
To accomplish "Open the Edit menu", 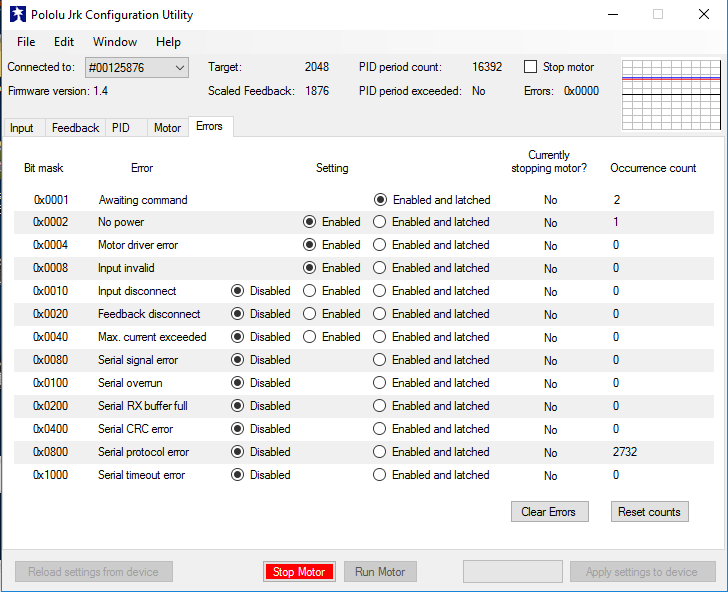I will coord(64,42).
